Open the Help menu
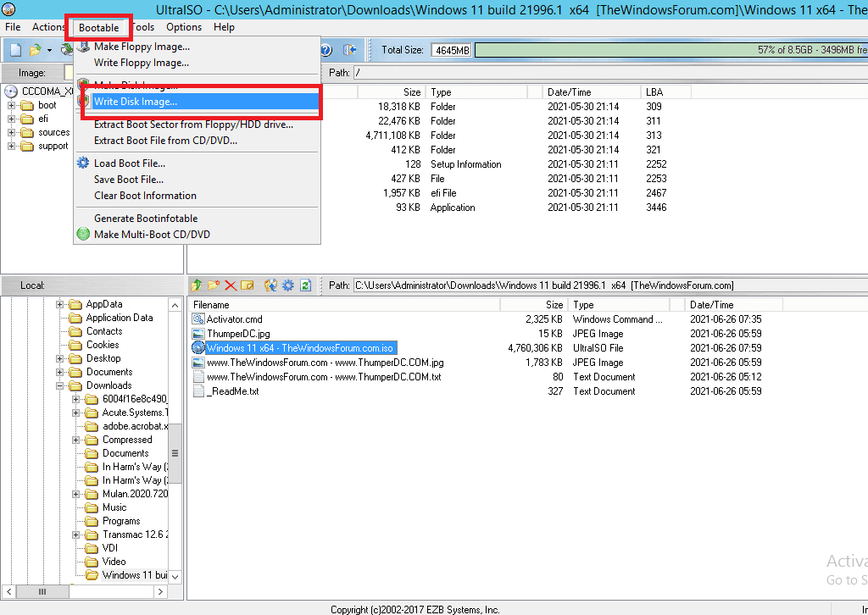This screenshot has width=868, height=615. [x=224, y=27]
